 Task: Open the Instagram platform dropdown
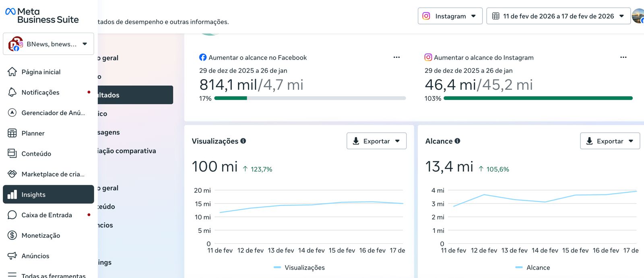[450, 16]
